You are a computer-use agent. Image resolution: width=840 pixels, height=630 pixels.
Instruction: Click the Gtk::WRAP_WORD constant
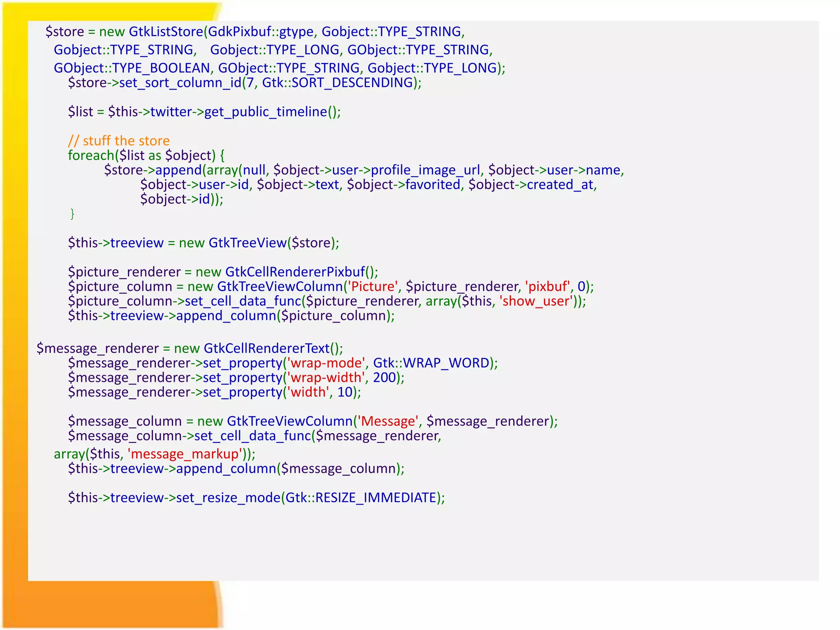tap(431, 363)
